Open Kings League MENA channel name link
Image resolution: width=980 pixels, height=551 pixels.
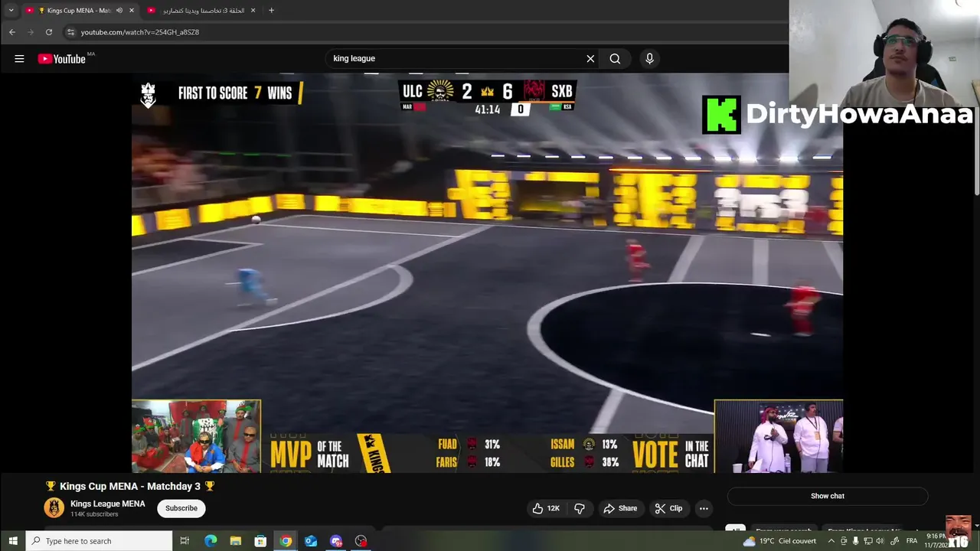tap(107, 504)
